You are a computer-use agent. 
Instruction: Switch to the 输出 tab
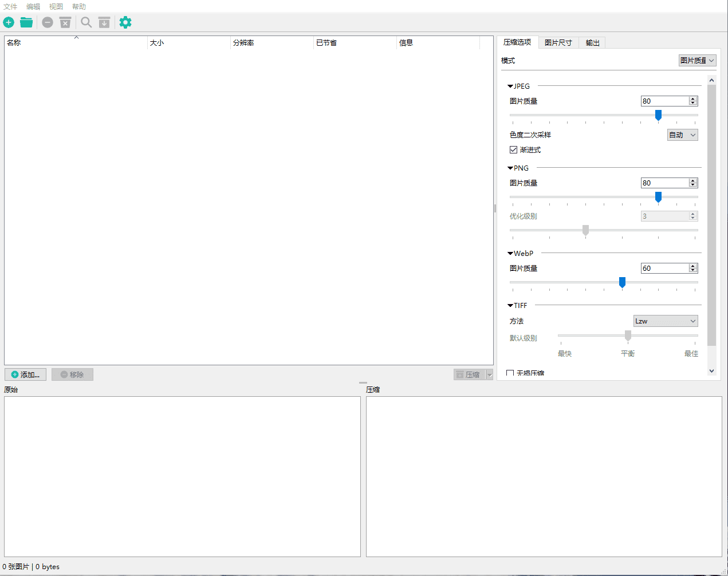tap(592, 43)
